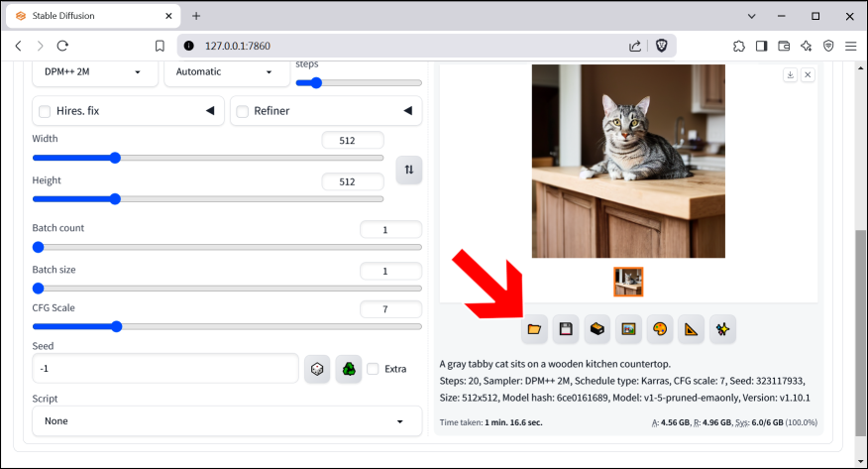This screenshot has width=868, height=469.
Task: Expand the Script dropdown showing None
Action: click(x=227, y=421)
